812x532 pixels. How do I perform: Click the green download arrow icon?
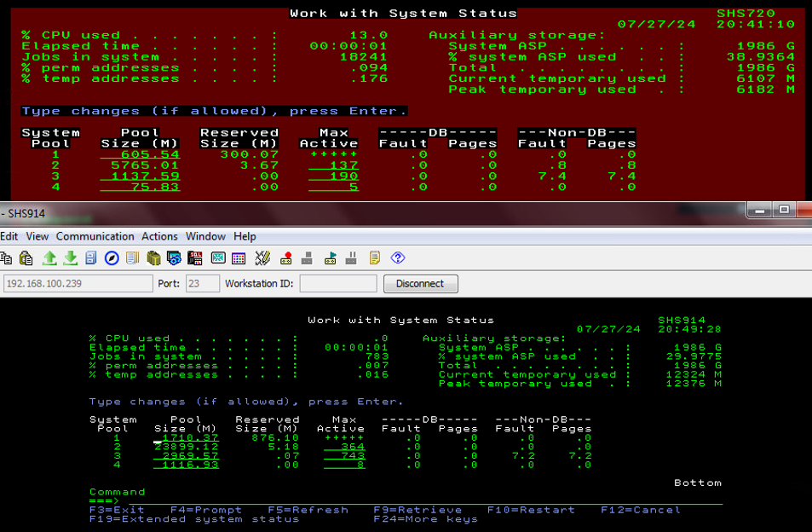[71, 257]
